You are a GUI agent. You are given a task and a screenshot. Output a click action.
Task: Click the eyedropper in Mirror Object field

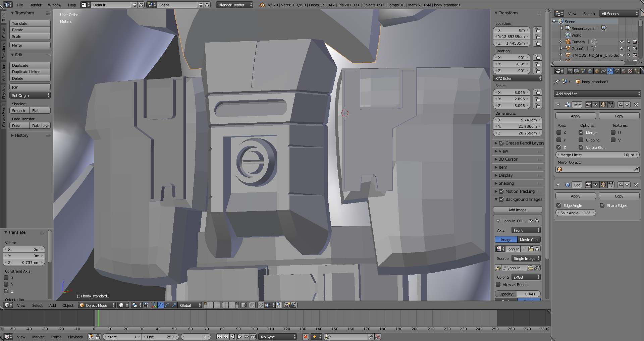[636, 169]
